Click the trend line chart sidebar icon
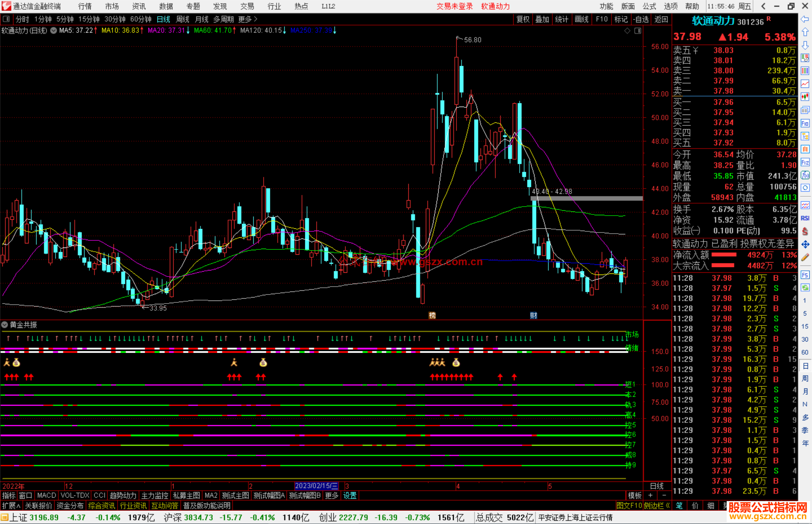 pos(805,84)
